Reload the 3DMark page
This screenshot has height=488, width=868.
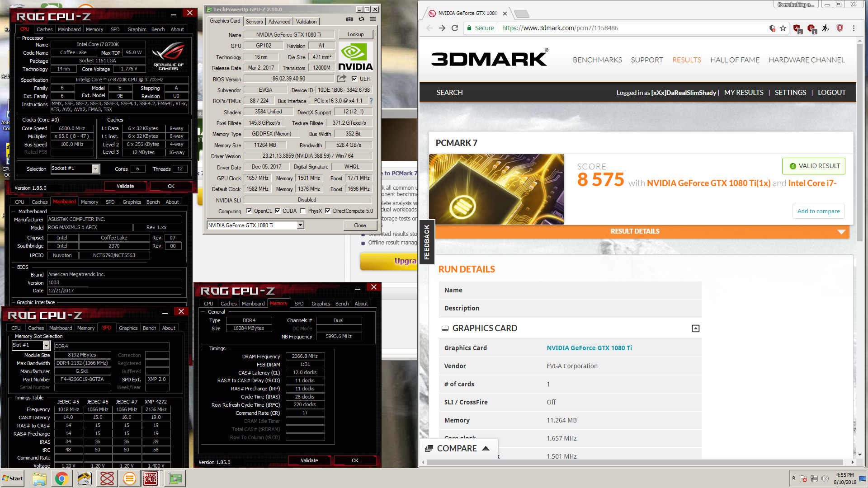click(x=455, y=28)
